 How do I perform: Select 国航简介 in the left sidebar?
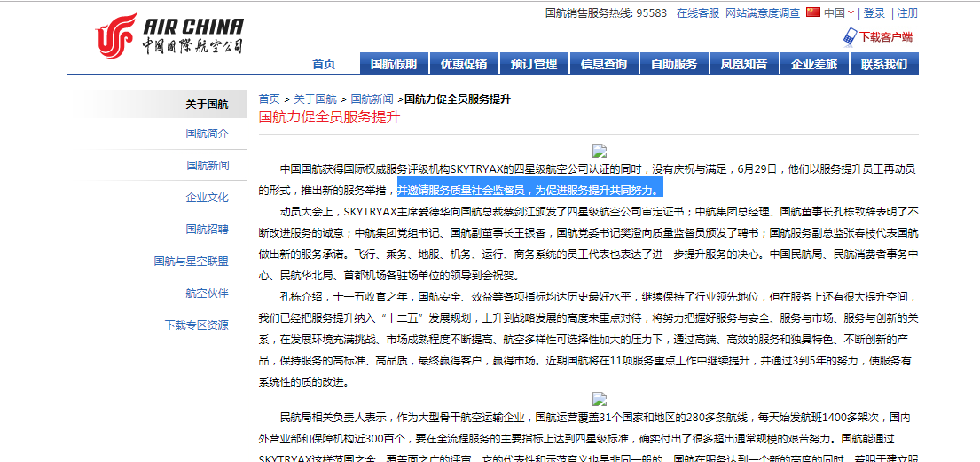pos(207,134)
